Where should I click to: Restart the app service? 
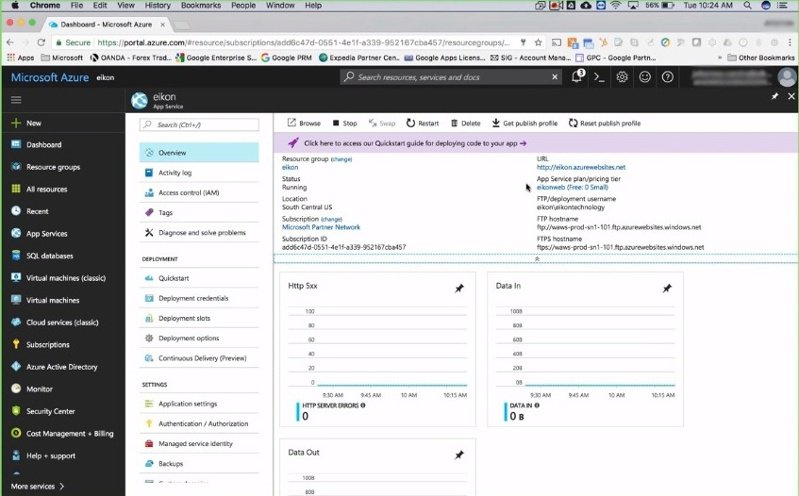click(422, 123)
